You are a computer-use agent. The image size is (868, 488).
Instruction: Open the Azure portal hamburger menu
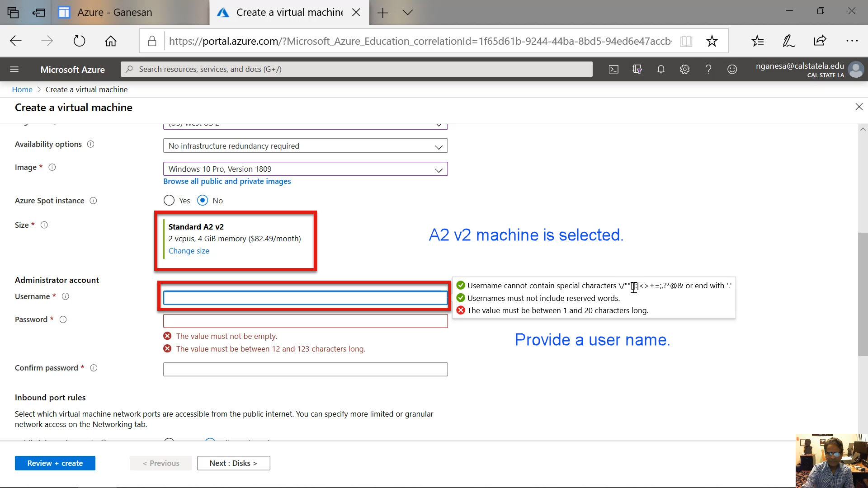14,69
